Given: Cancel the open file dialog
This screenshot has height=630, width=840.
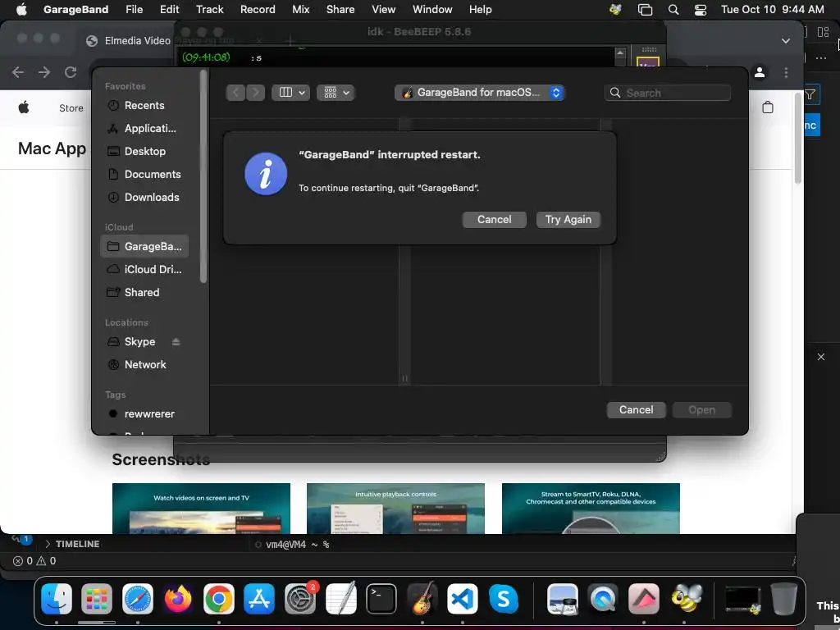Looking at the screenshot, I should coord(636,410).
